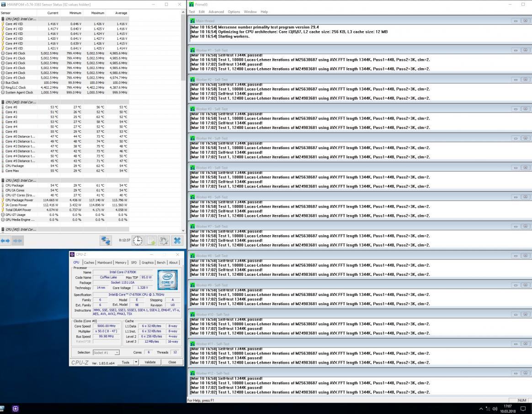Switch to CPU-Z Memory tab
This screenshot has width=532, height=414.
[121, 263]
